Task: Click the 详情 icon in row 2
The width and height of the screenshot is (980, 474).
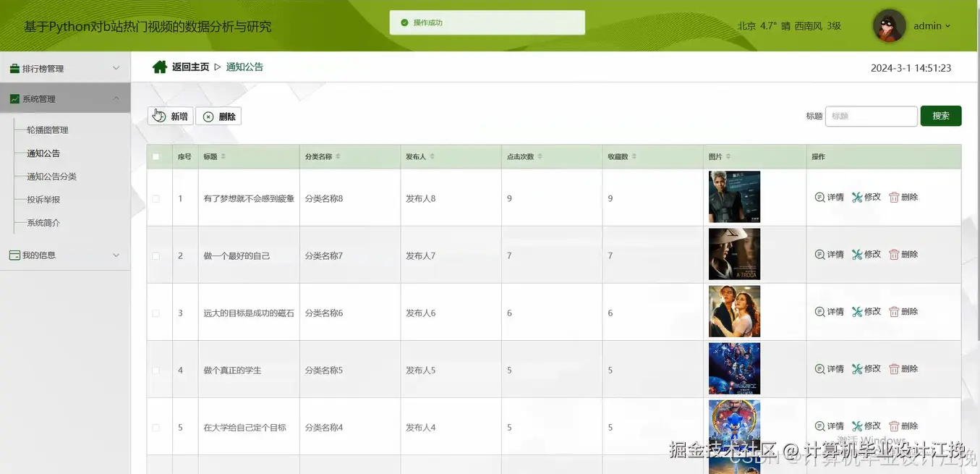Action: pos(819,255)
